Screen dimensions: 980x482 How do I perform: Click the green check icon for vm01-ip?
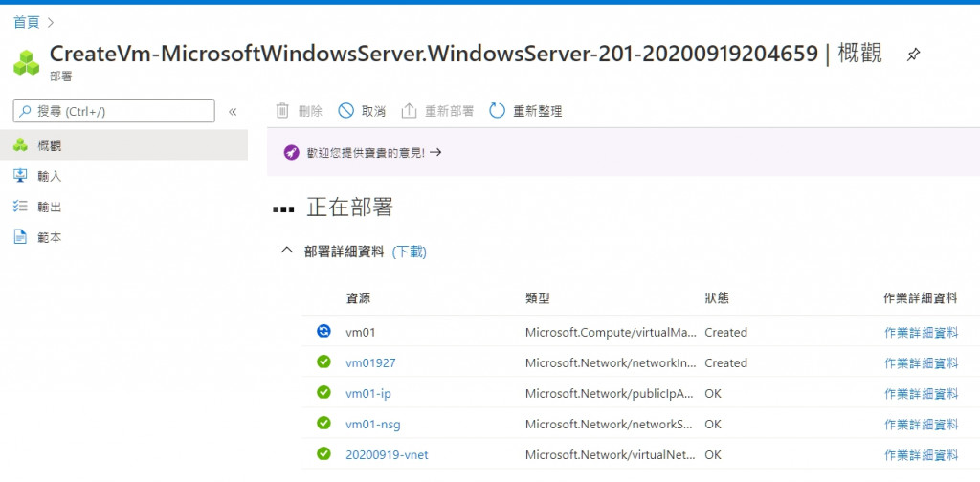pyautogui.click(x=323, y=392)
